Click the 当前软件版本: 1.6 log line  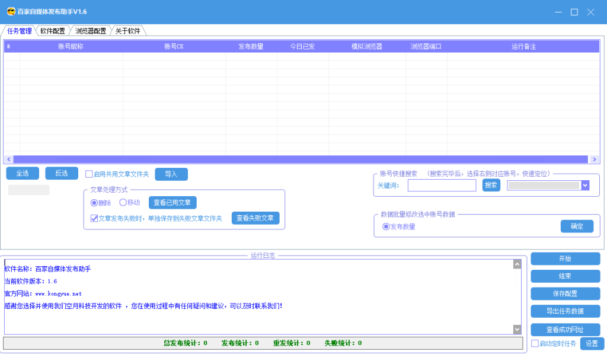click(x=31, y=282)
